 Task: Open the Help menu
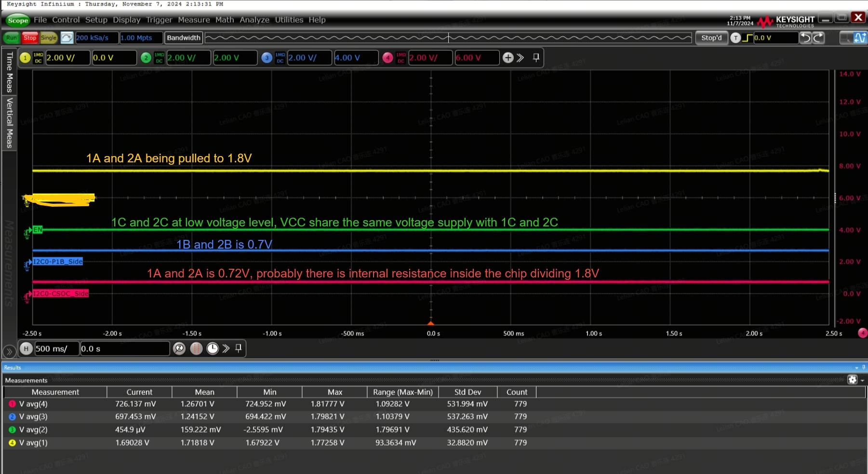pyautogui.click(x=317, y=20)
